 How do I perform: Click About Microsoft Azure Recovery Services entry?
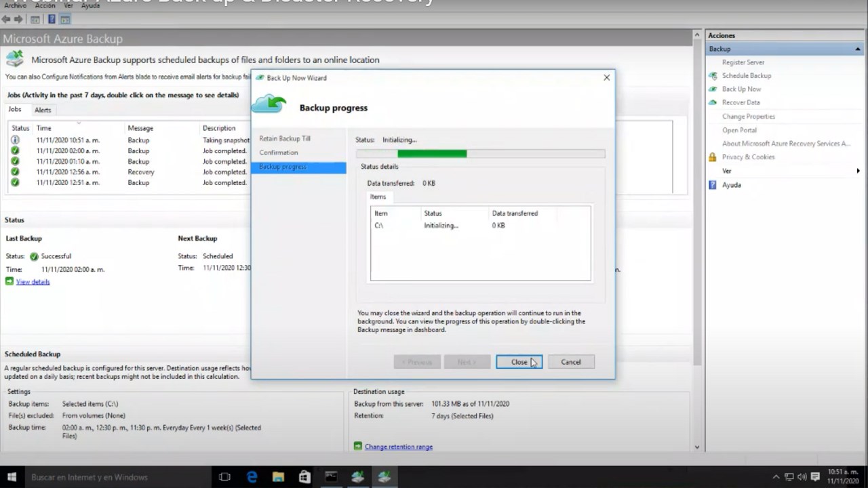pyautogui.click(x=786, y=144)
